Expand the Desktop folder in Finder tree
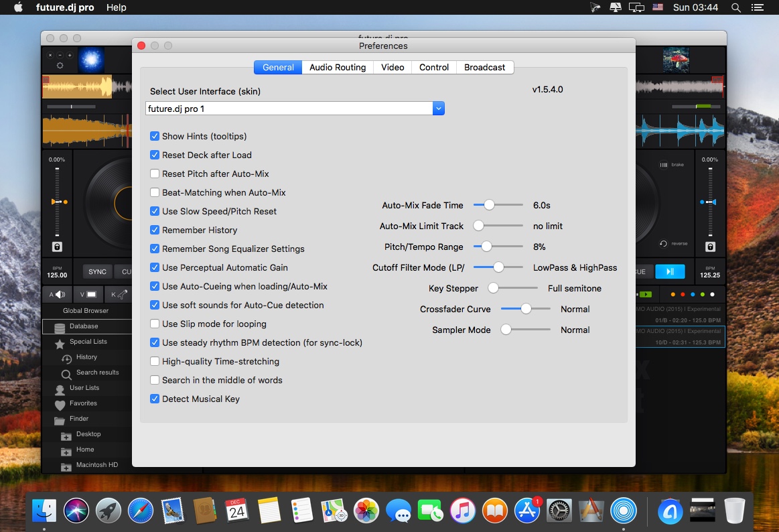Image resolution: width=779 pixels, height=532 pixels. 66,436
